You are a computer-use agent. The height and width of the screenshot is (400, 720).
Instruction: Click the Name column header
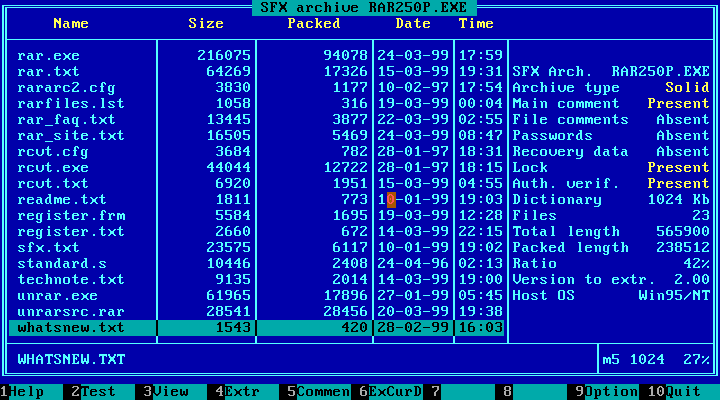[x=71, y=23]
